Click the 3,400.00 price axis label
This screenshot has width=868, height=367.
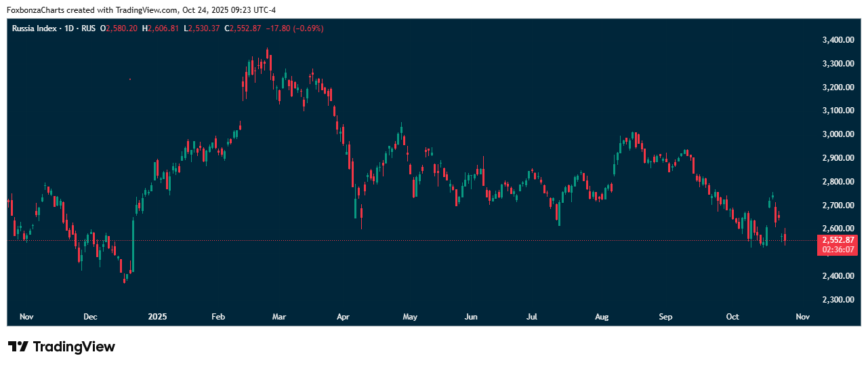click(x=836, y=40)
